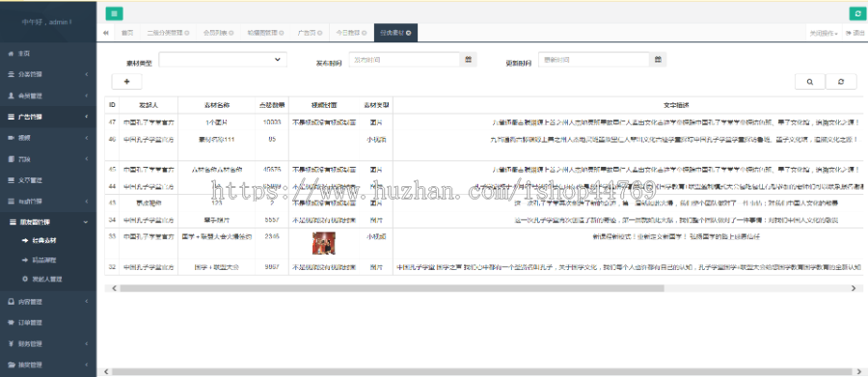
Task: Close the active 经典素材 tab via its x
Action: [408, 33]
